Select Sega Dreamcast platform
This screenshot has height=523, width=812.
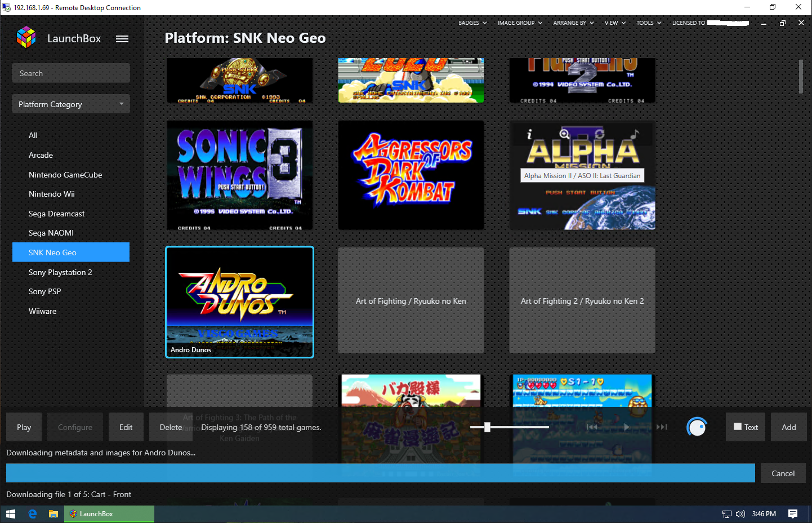pos(71,214)
